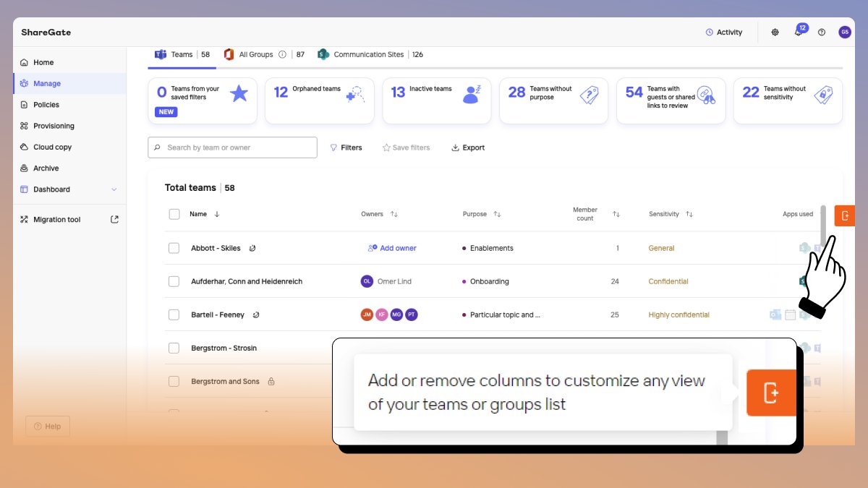Export the teams list
Viewport: 868px width, 488px height.
[x=468, y=147]
